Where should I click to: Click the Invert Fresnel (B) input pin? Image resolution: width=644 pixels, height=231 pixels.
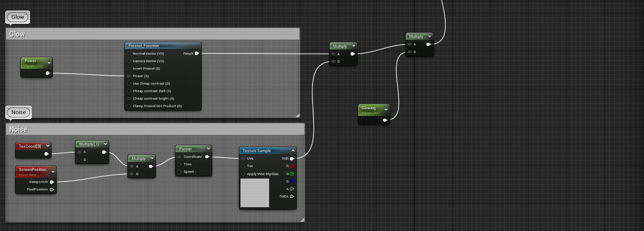pos(129,69)
